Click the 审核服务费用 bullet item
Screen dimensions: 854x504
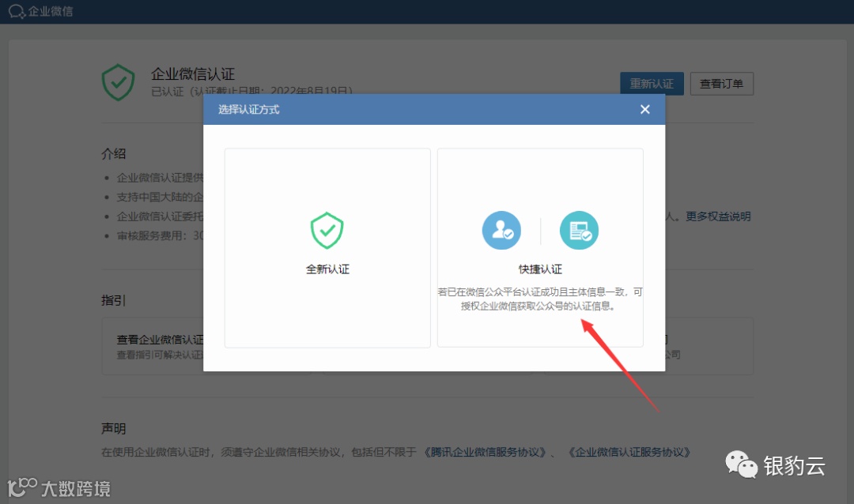click(160, 235)
